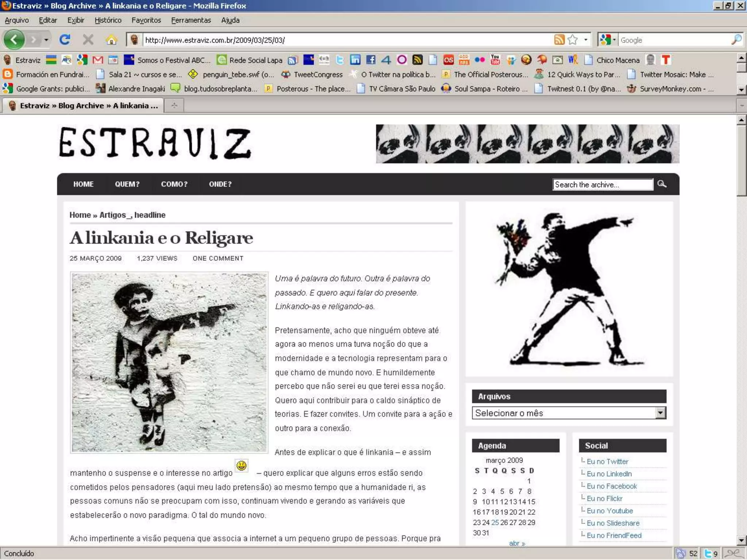Click the magnifier icon beside Search the archive
This screenshot has width=747, height=560.
[662, 184]
